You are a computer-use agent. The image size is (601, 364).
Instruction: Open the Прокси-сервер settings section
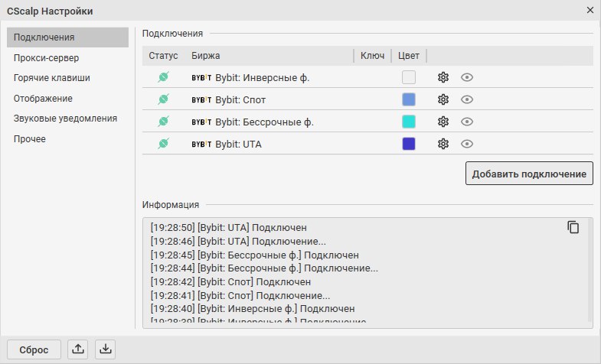pyautogui.click(x=47, y=58)
